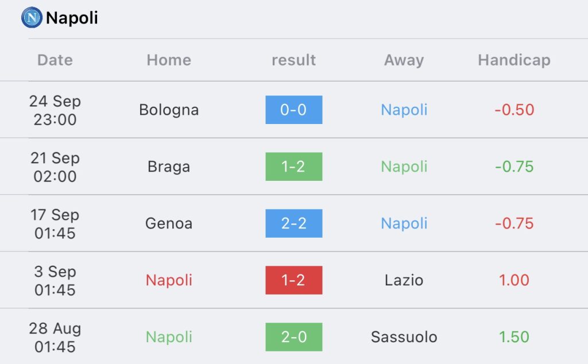The image size is (588, 364).
Task: Click the Napoli club crest icon
Action: [x=32, y=18]
